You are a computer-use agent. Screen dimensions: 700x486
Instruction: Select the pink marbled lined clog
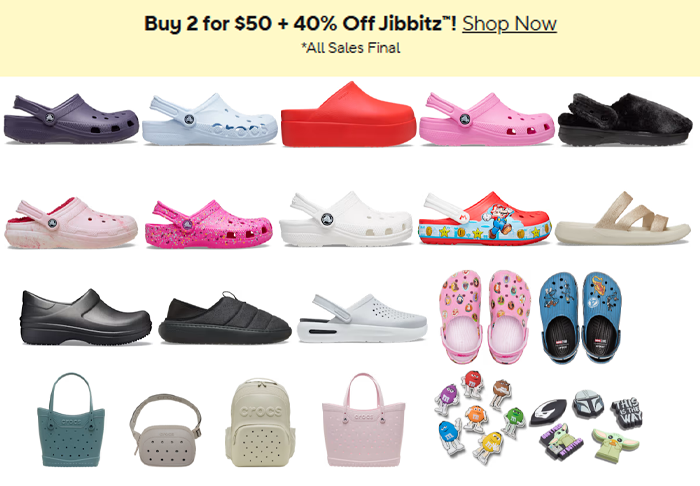pyautogui.click(x=71, y=223)
